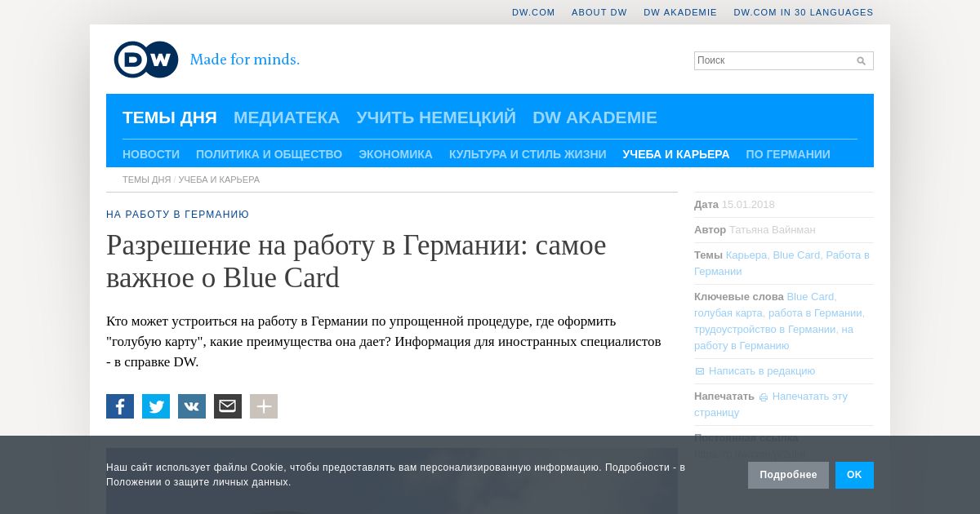Accept cookies with OK button
This screenshot has height=514, width=980.
point(854,475)
